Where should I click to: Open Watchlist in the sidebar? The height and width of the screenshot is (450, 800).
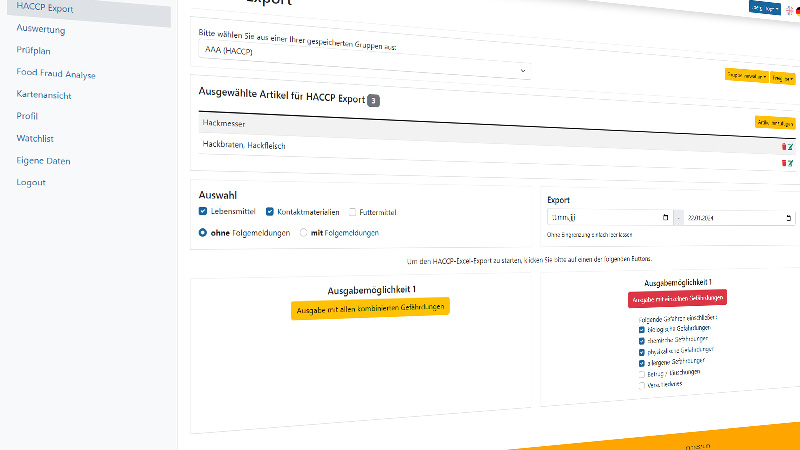click(35, 138)
